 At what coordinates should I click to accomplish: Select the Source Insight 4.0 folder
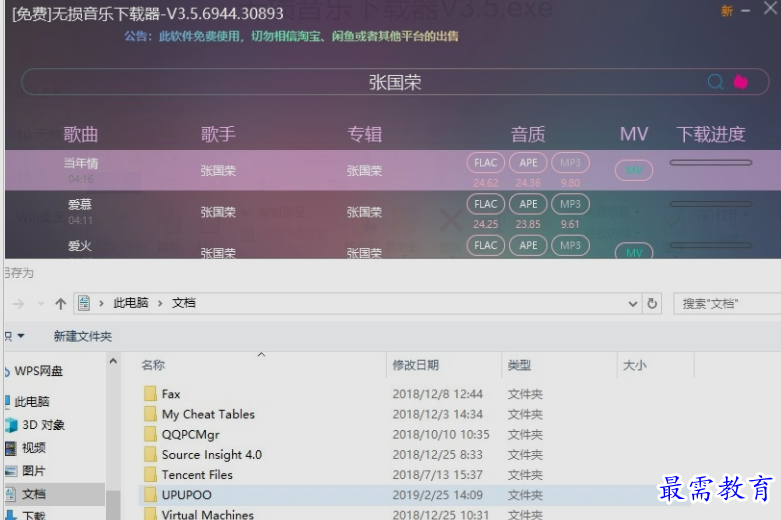[x=212, y=455]
